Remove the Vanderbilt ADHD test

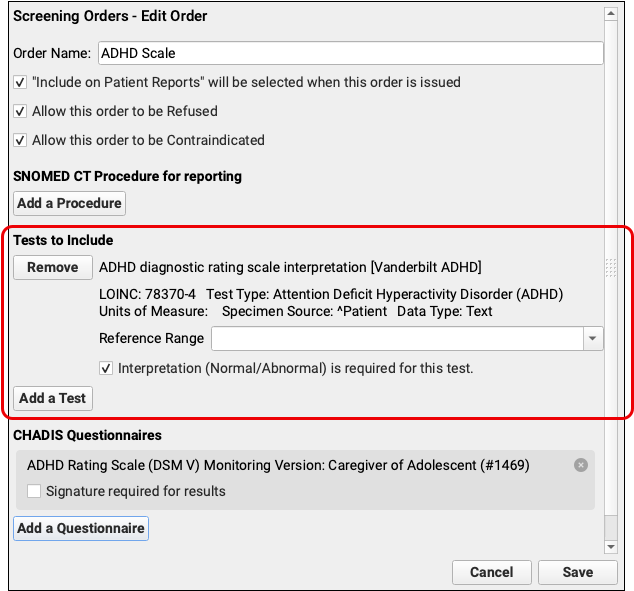[x=53, y=267]
